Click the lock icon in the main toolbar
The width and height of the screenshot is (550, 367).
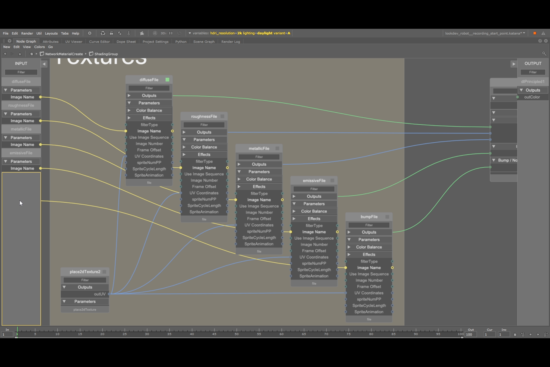coord(111,33)
